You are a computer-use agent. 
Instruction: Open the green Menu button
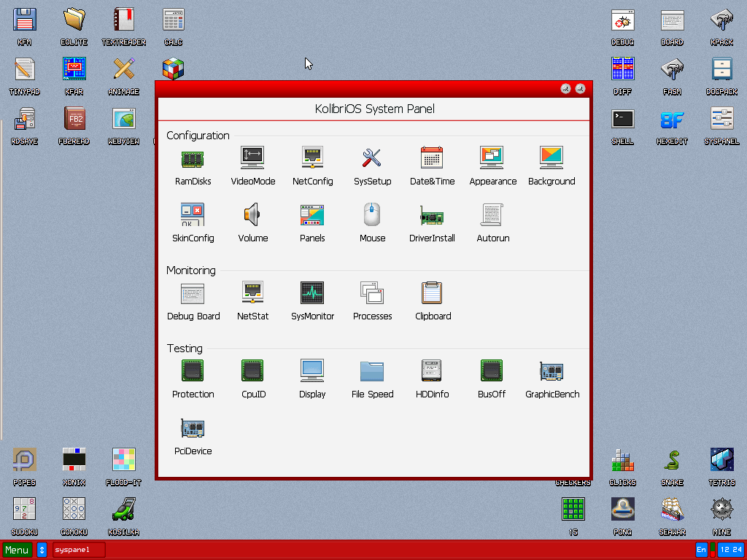(18, 550)
